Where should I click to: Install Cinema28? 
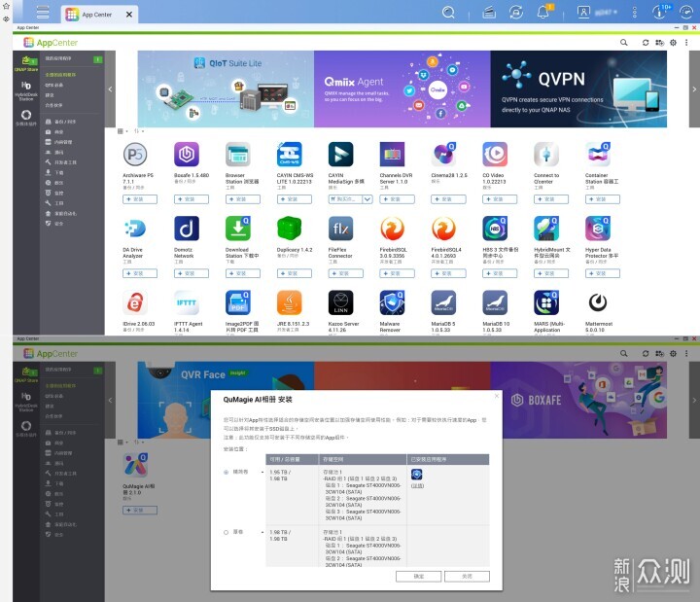click(x=448, y=199)
